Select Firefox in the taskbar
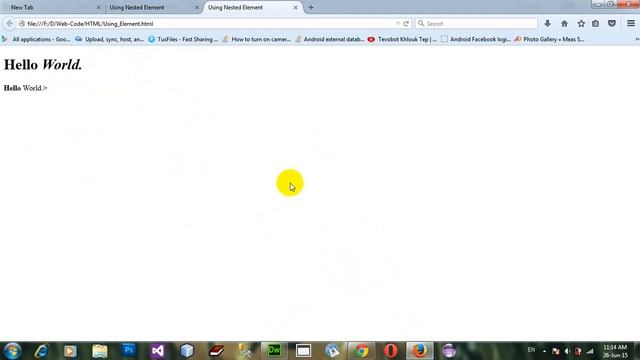The width and height of the screenshot is (640, 360). (x=420, y=351)
